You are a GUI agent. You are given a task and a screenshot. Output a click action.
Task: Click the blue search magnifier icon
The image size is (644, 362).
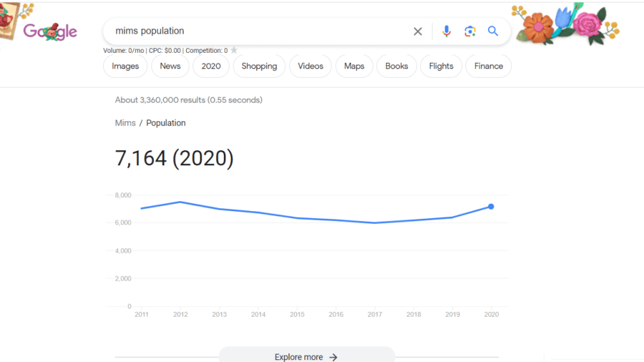(493, 31)
